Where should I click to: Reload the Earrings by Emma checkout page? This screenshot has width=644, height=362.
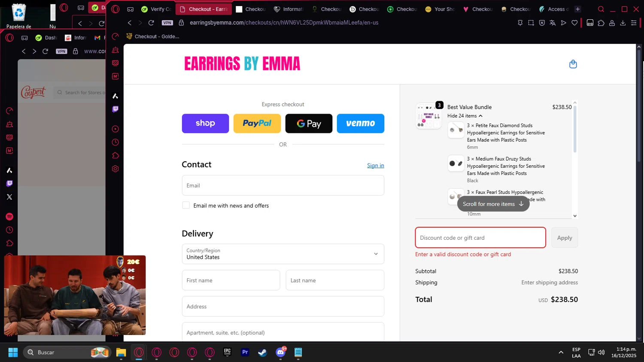(151, 23)
